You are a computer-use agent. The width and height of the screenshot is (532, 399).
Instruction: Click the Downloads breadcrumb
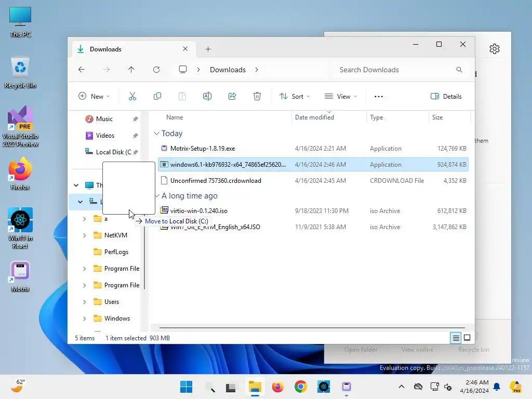point(228,70)
